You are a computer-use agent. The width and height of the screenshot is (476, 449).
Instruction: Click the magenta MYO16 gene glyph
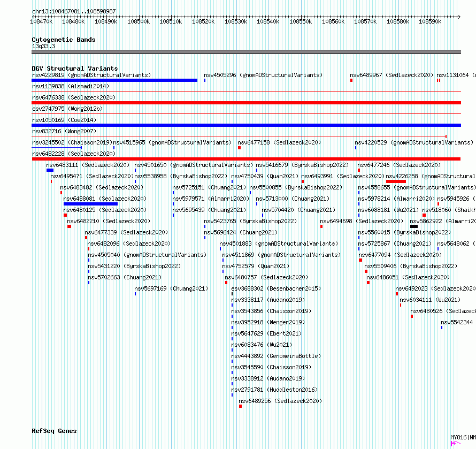click(456, 443)
